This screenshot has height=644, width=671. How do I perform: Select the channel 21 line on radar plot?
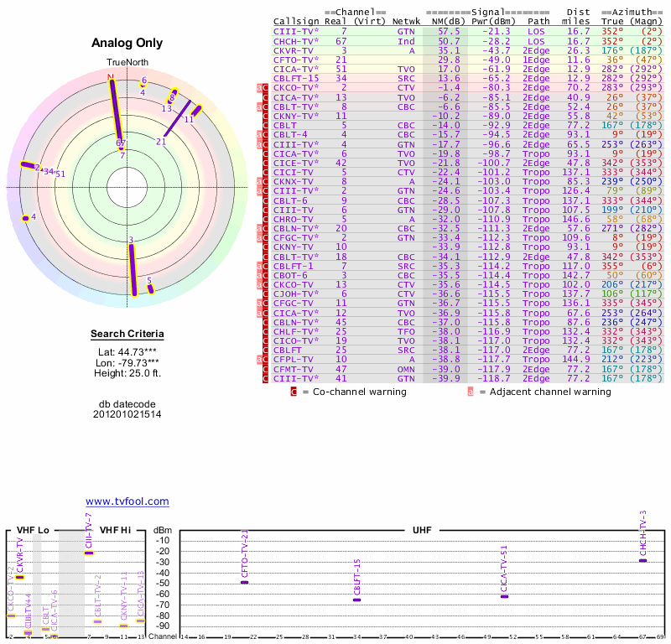178,119
